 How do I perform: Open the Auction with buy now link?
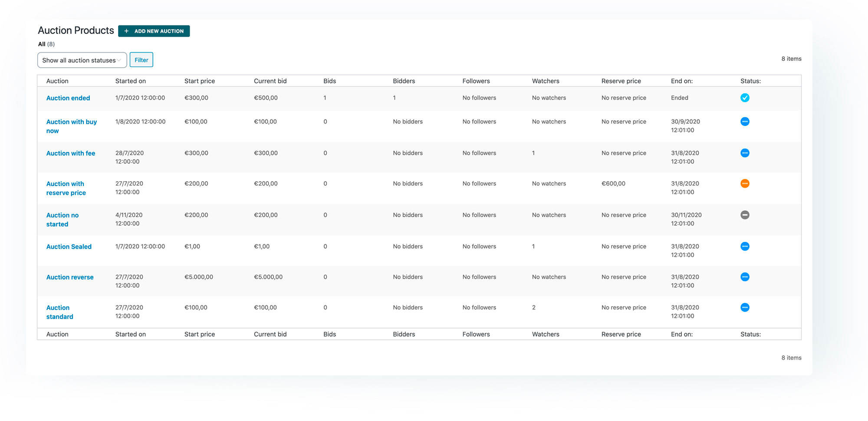point(72,126)
